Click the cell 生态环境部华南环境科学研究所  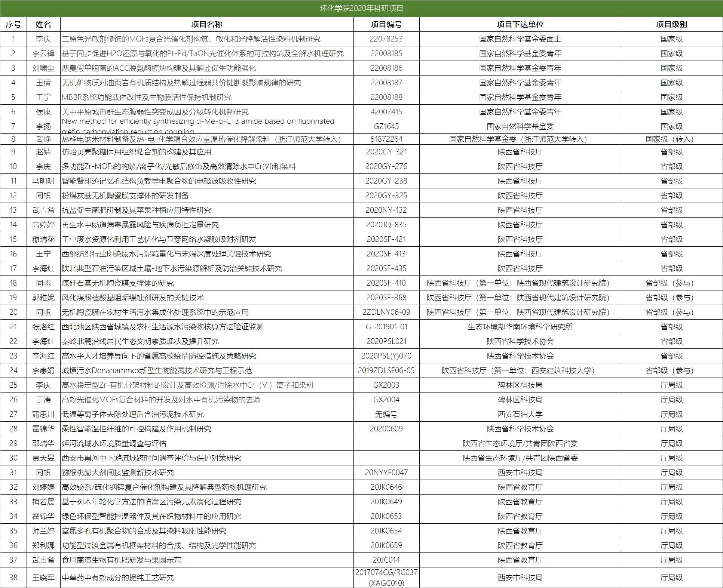click(520, 327)
